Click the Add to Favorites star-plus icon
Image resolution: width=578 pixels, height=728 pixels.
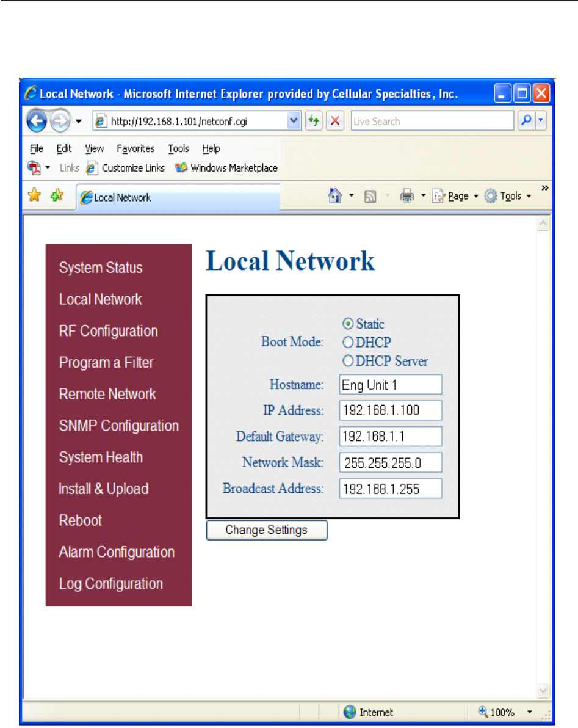pyautogui.click(x=57, y=195)
